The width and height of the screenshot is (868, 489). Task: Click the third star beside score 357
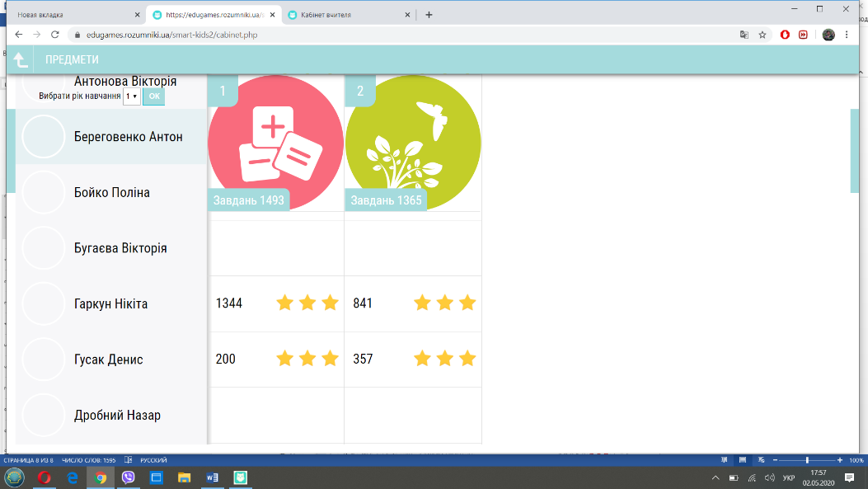click(467, 359)
